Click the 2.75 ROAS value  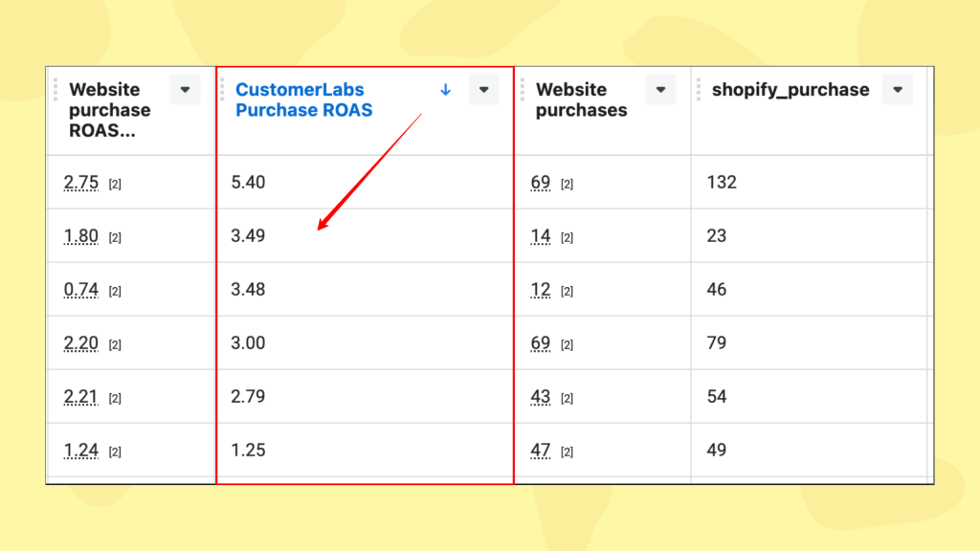(81, 183)
